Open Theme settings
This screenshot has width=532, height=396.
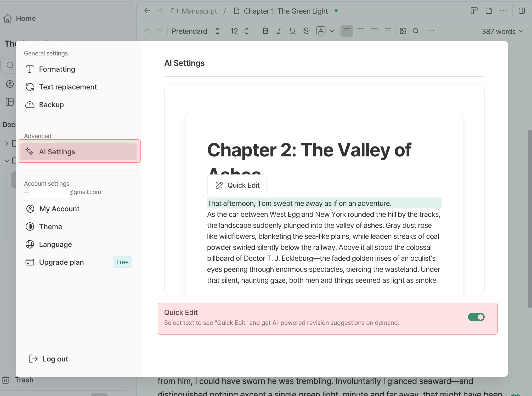78,227
